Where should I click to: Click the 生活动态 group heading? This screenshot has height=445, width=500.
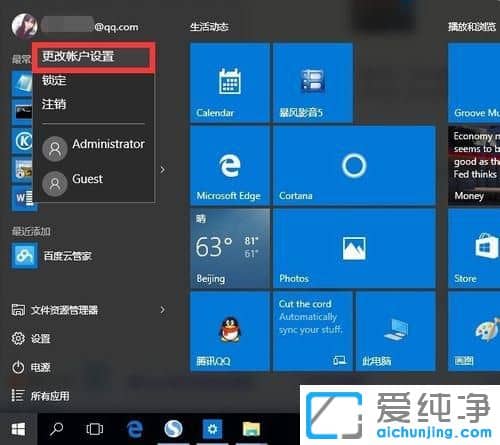[209, 27]
